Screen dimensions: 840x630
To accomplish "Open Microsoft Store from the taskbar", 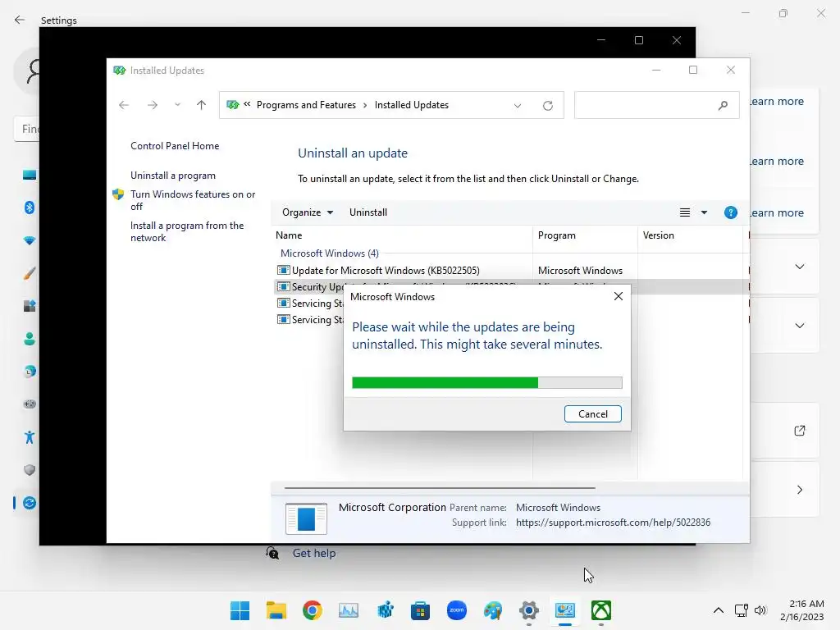I will point(421,610).
